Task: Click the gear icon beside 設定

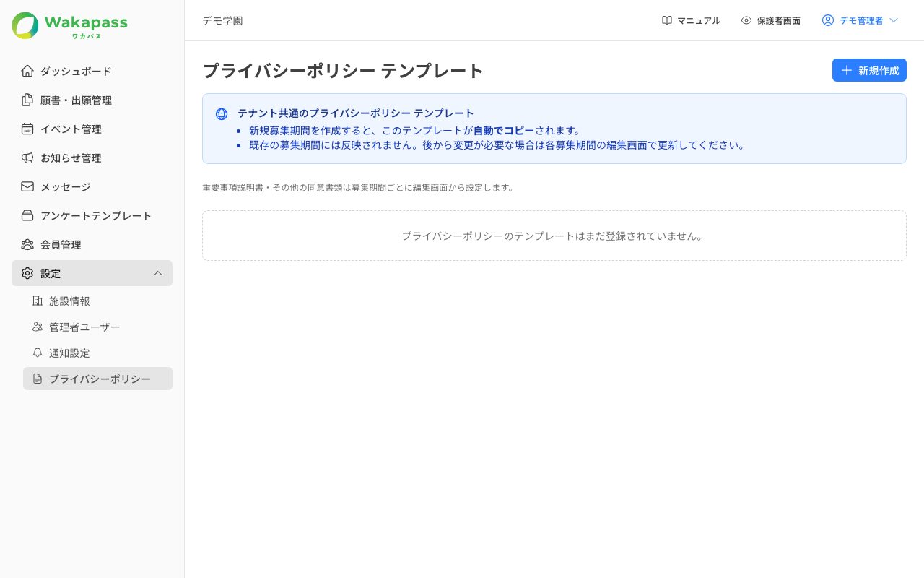Action: pyautogui.click(x=27, y=273)
